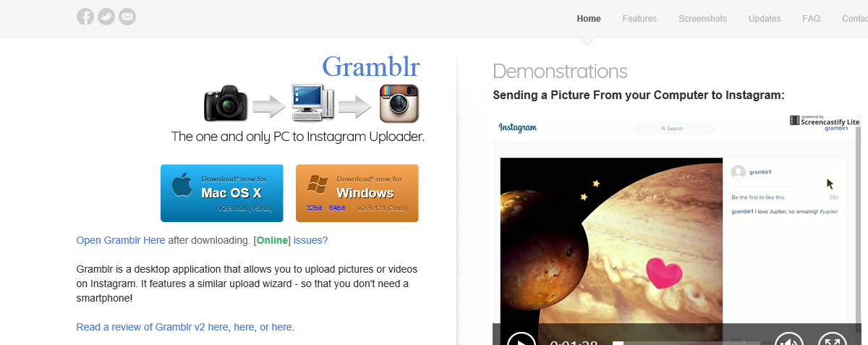Download the 32bit Windows version
868x345 pixels.
pos(314,208)
